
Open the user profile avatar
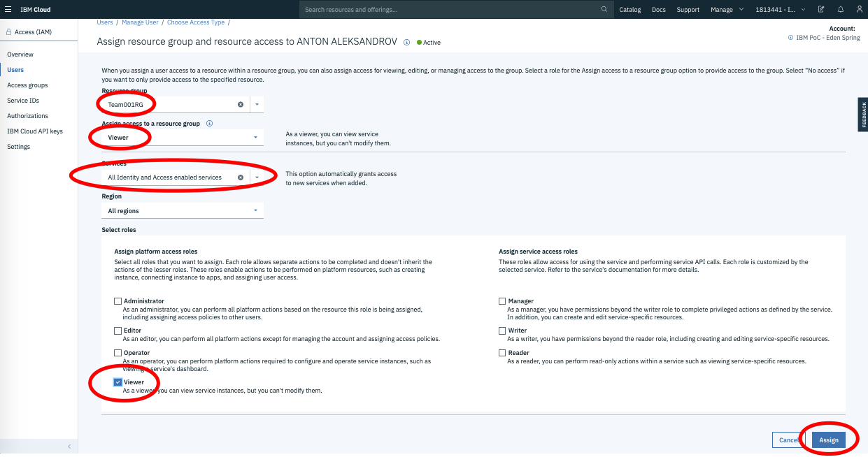[860, 10]
